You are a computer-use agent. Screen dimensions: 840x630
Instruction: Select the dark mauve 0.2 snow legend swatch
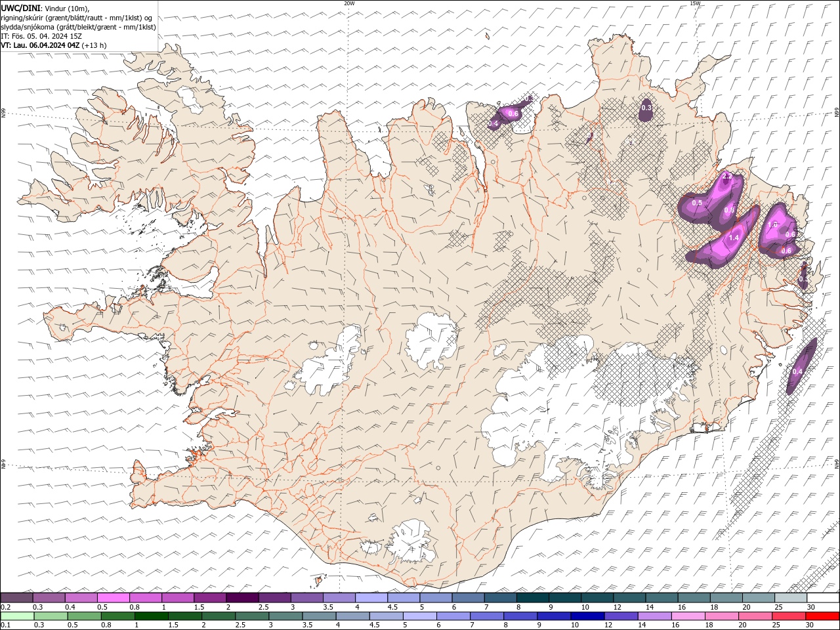(17, 598)
